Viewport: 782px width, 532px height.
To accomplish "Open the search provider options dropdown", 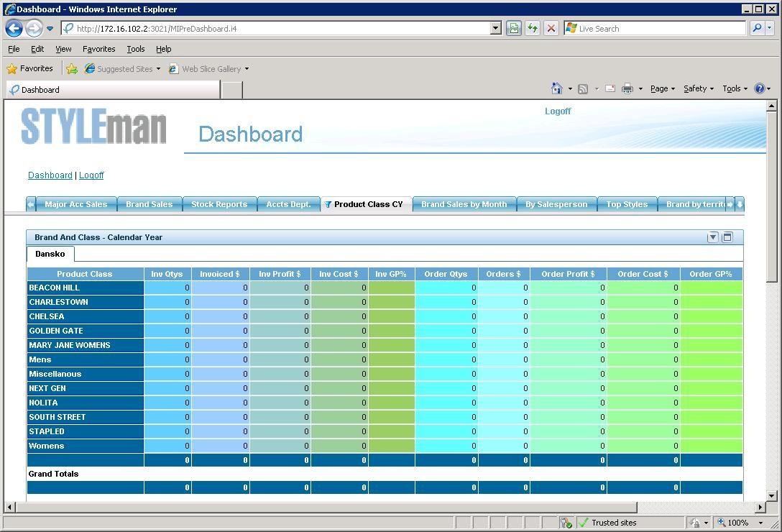I will (770, 29).
